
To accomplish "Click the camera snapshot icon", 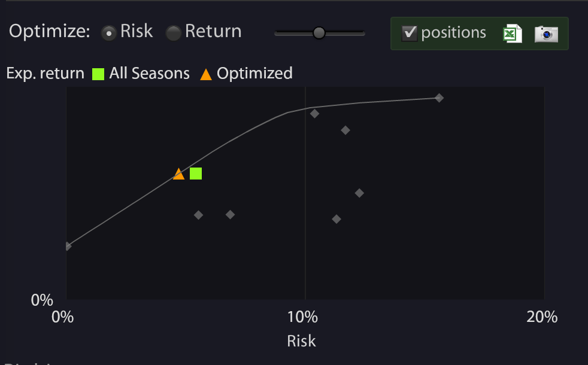I will 546,34.
